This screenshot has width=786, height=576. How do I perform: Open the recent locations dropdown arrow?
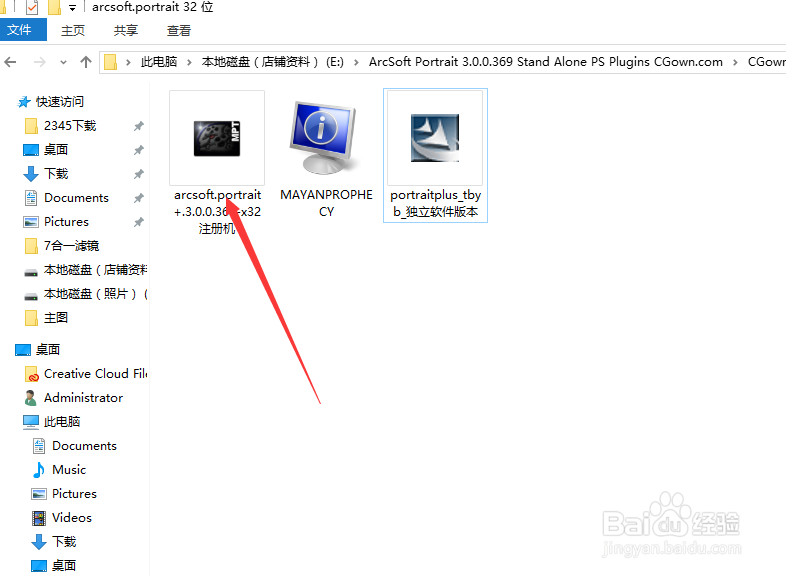tap(63, 63)
